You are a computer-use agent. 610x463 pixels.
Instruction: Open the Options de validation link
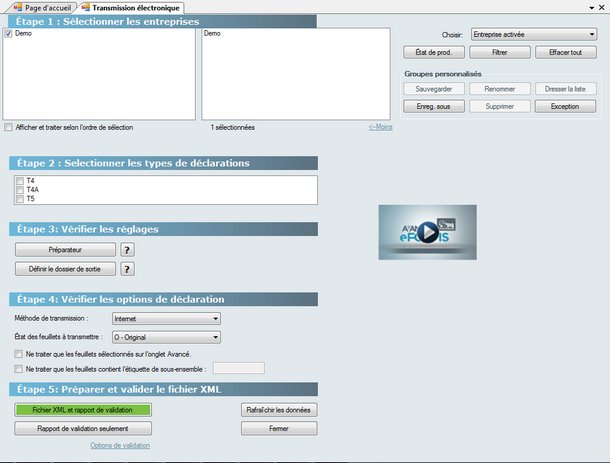point(120,445)
